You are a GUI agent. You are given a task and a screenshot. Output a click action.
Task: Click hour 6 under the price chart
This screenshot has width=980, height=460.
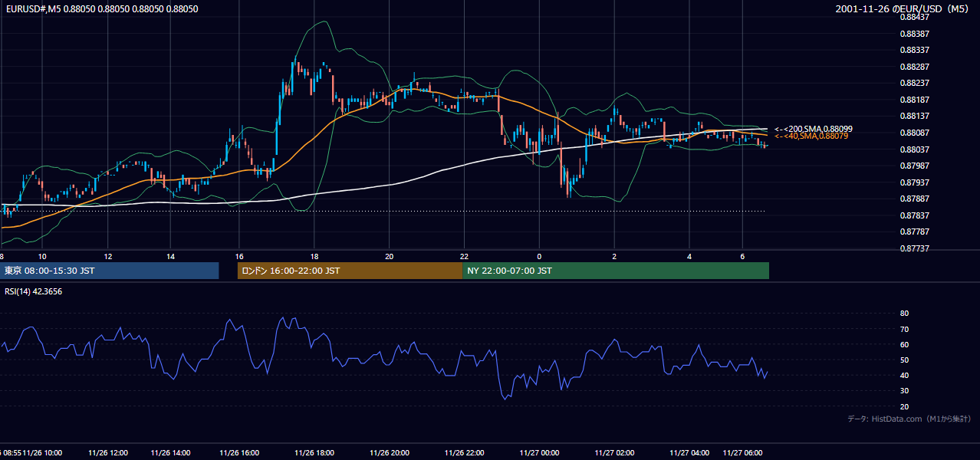pos(742,256)
